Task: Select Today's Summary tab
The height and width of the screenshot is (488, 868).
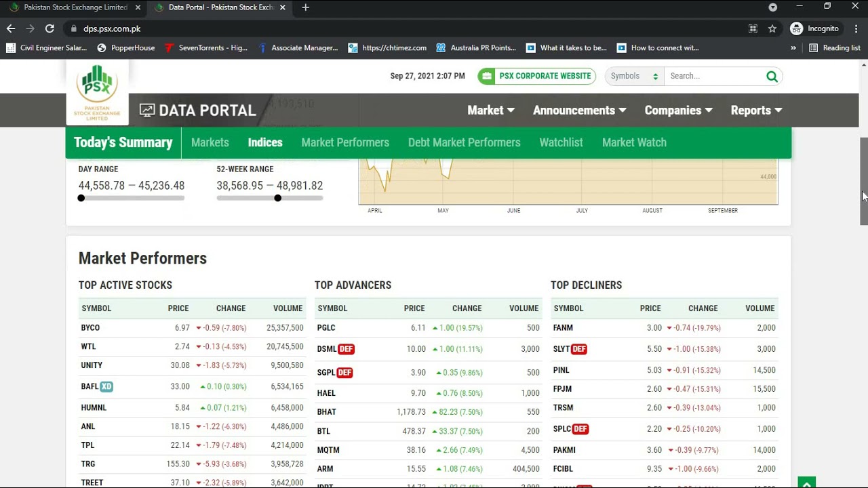Action: [123, 142]
